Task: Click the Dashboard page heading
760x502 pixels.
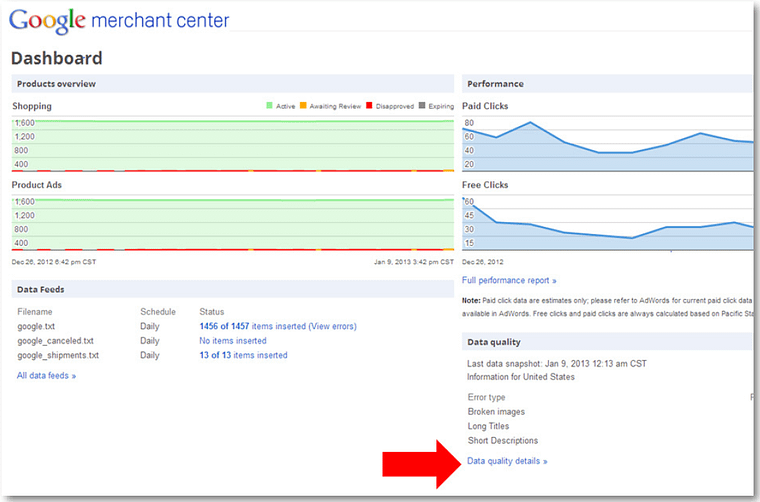Action: tap(57, 58)
